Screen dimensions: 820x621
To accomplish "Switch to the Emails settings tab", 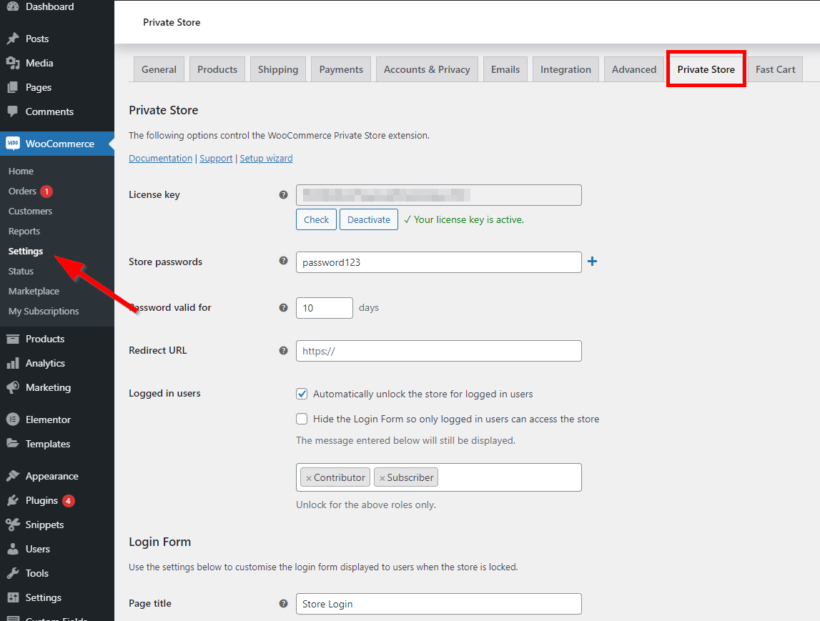I will (x=505, y=69).
